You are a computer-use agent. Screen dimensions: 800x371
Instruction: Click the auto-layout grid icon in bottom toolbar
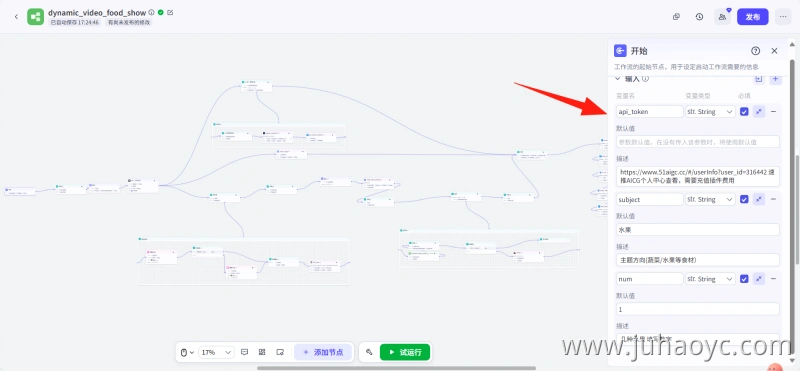click(x=262, y=352)
